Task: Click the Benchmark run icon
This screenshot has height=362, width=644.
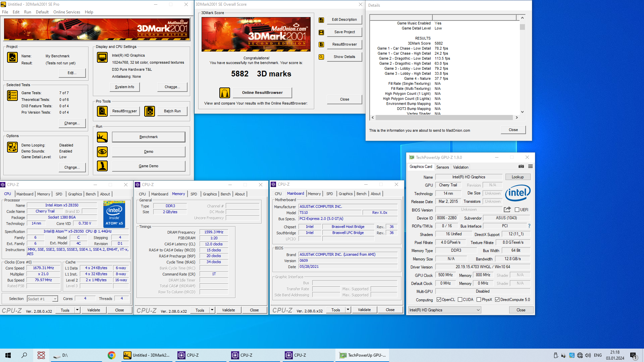Action: (x=102, y=137)
